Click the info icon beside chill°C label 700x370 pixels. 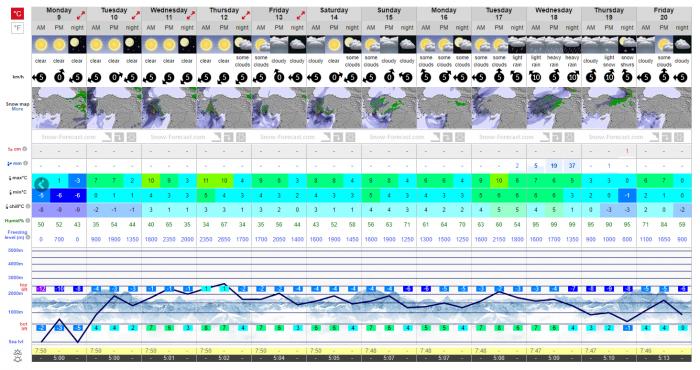click(28, 206)
